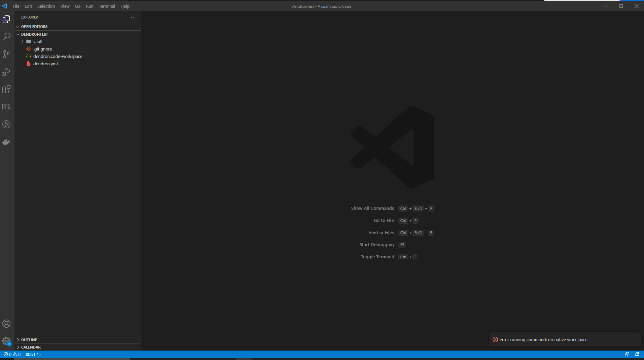644x360 pixels.
Task: Click the 00:51:45 timer in status bar
Action: (34, 354)
